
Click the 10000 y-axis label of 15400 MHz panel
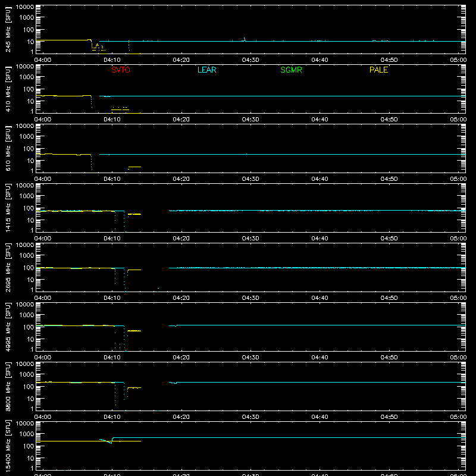25,424
